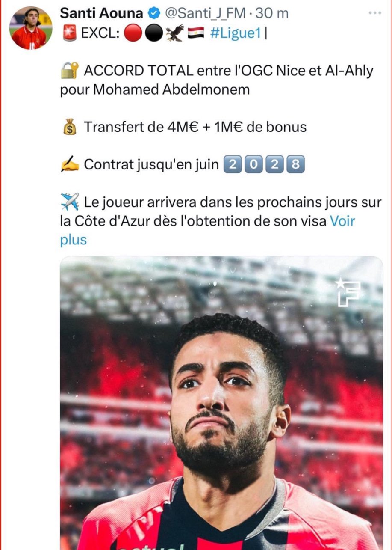Open the "30 m" tweet timestamp
392x550 pixels.
tap(272, 13)
